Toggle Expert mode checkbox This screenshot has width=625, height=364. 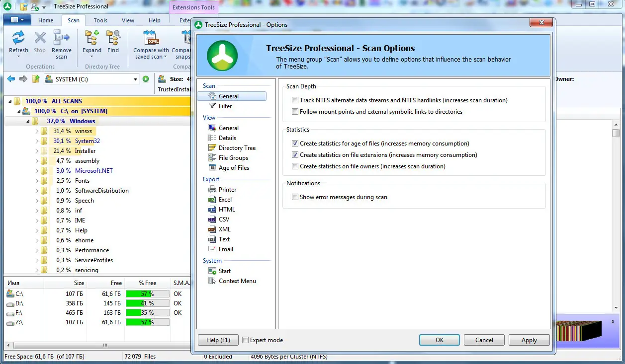click(245, 340)
